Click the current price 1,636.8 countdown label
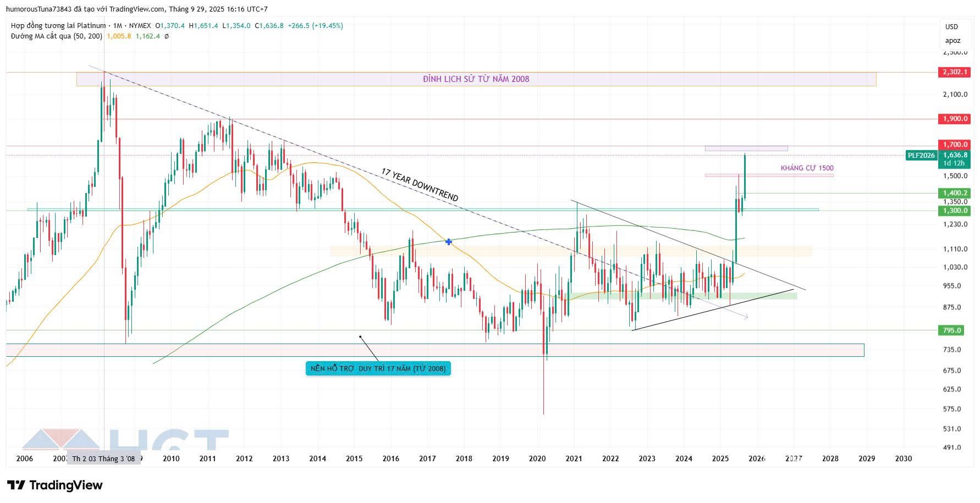 point(955,159)
